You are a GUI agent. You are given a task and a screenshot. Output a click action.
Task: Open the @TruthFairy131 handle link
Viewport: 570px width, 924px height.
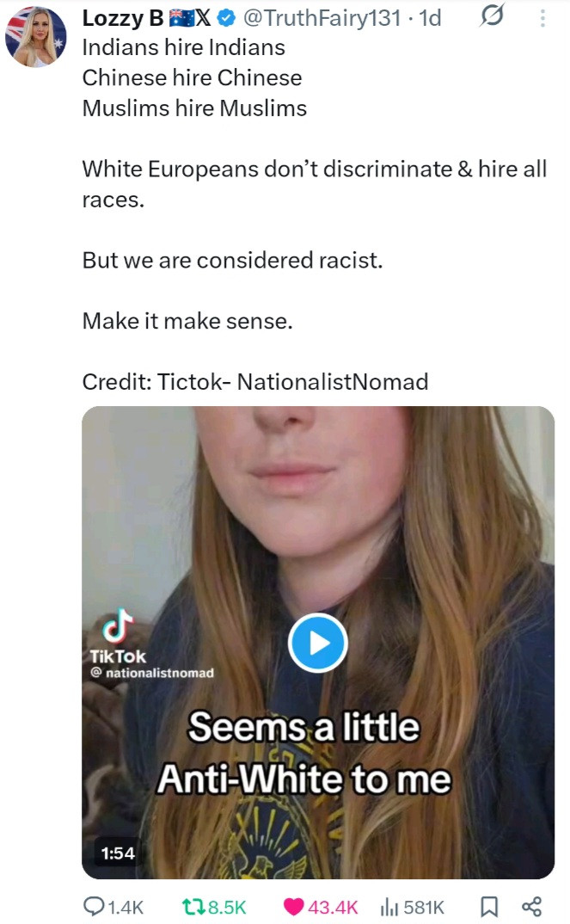click(x=322, y=18)
